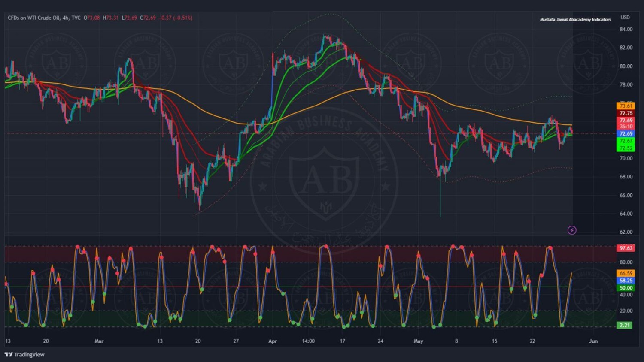Image resolution: width=644 pixels, height=362 pixels.
Task: Click the blue 58.25 oscillator tag
Action: (x=626, y=281)
